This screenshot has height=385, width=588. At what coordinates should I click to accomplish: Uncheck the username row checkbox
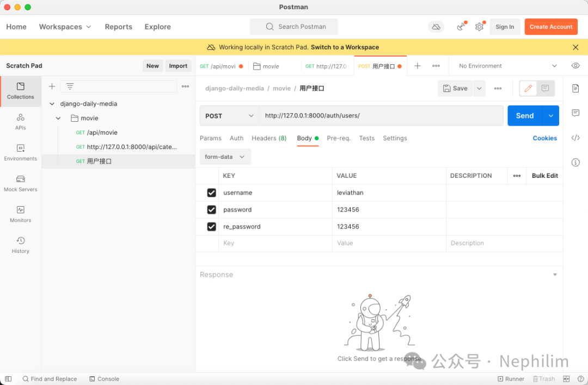[x=211, y=192]
